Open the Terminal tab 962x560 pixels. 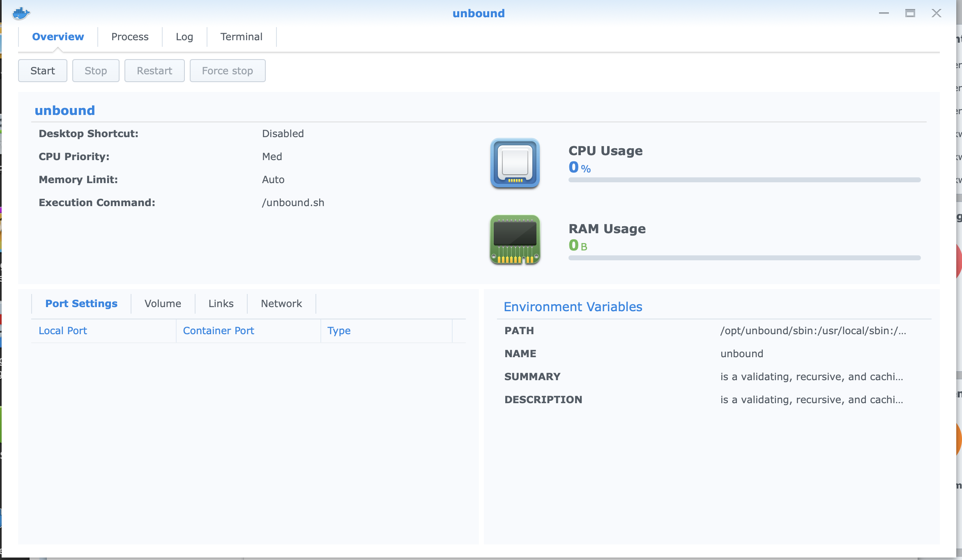241,37
